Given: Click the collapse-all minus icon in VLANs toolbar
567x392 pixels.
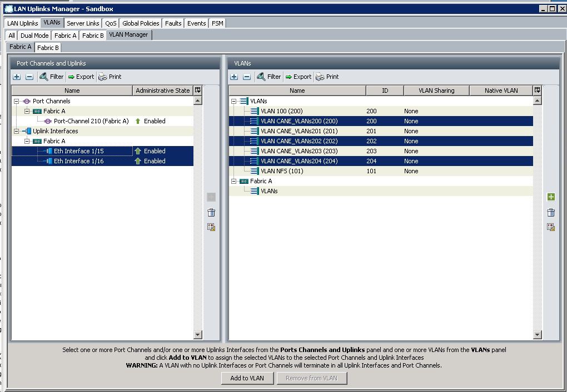Looking at the screenshot, I should (x=247, y=76).
